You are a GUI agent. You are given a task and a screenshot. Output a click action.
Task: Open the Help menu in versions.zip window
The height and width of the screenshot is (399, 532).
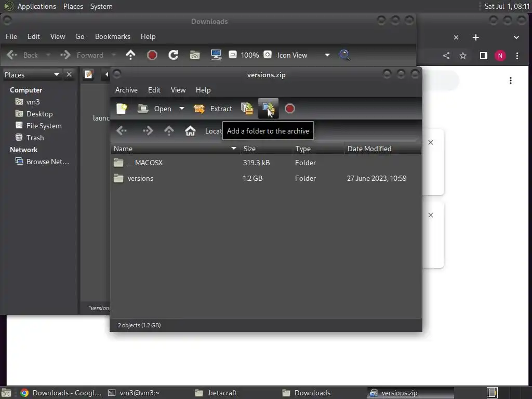[203, 90]
